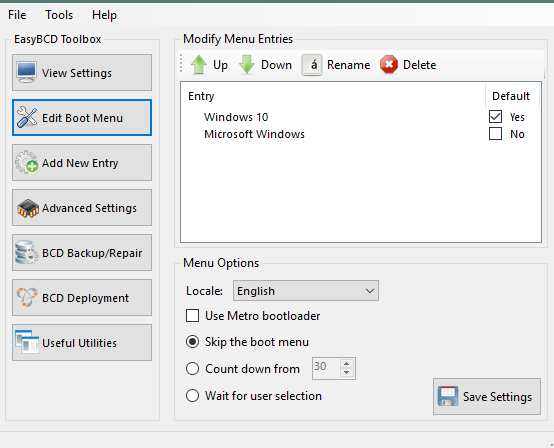The width and height of the screenshot is (554, 448).
Task: Open the Locale dropdown
Action: tap(306, 291)
